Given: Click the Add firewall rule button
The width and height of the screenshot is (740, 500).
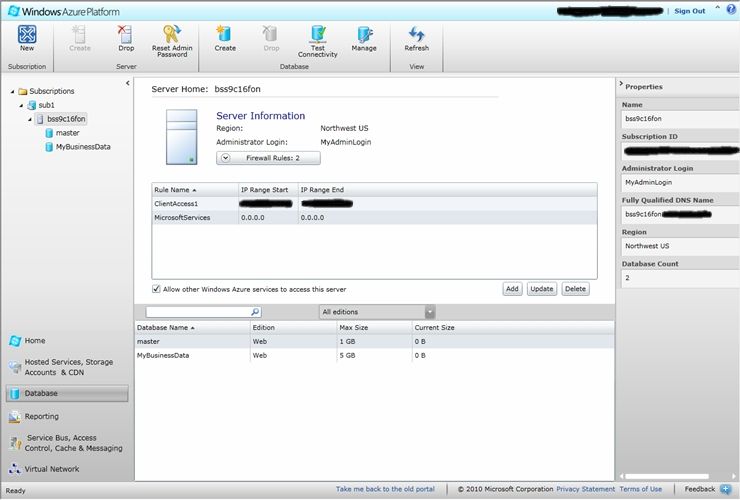Looking at the screenshot, I should pyautogui.click(x=512, y=288).
